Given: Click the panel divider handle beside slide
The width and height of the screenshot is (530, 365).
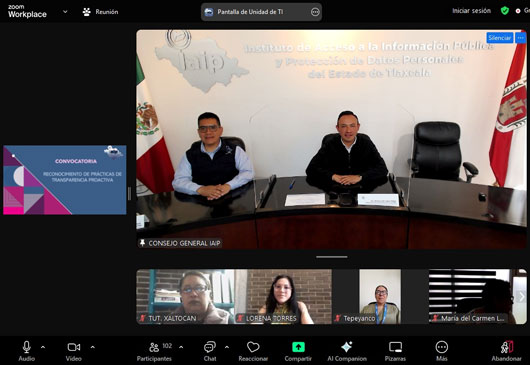Looking at the screenshot, I should (x=129, y=194).
